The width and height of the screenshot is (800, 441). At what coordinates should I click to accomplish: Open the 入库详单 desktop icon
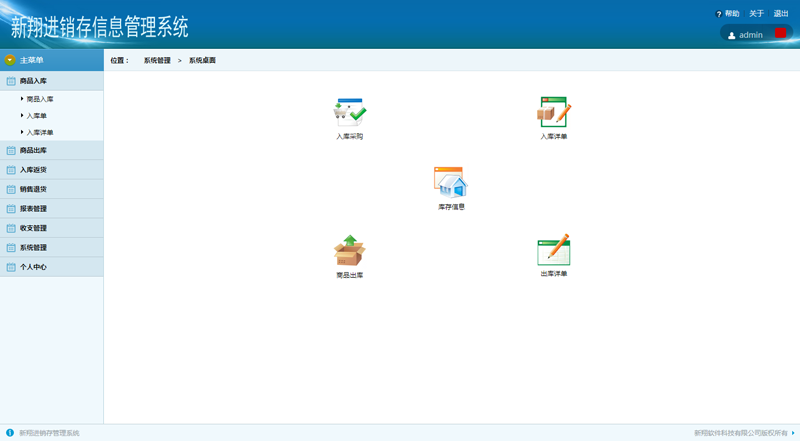(553, 112)
